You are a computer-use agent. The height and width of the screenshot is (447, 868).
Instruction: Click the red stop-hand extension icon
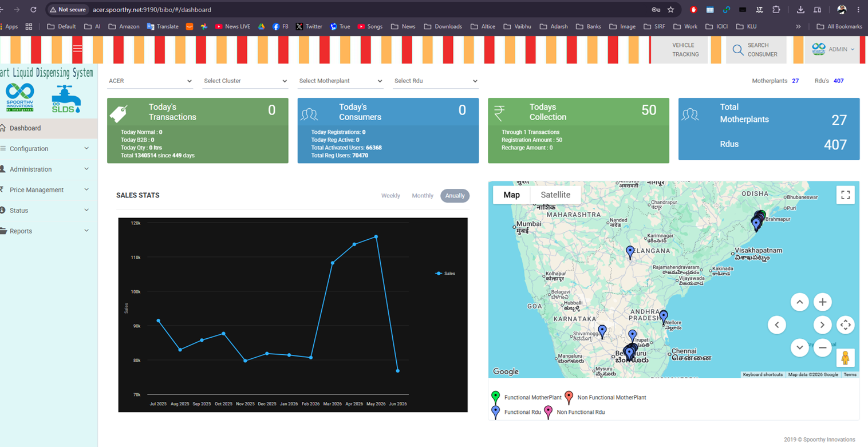point(694,10)
